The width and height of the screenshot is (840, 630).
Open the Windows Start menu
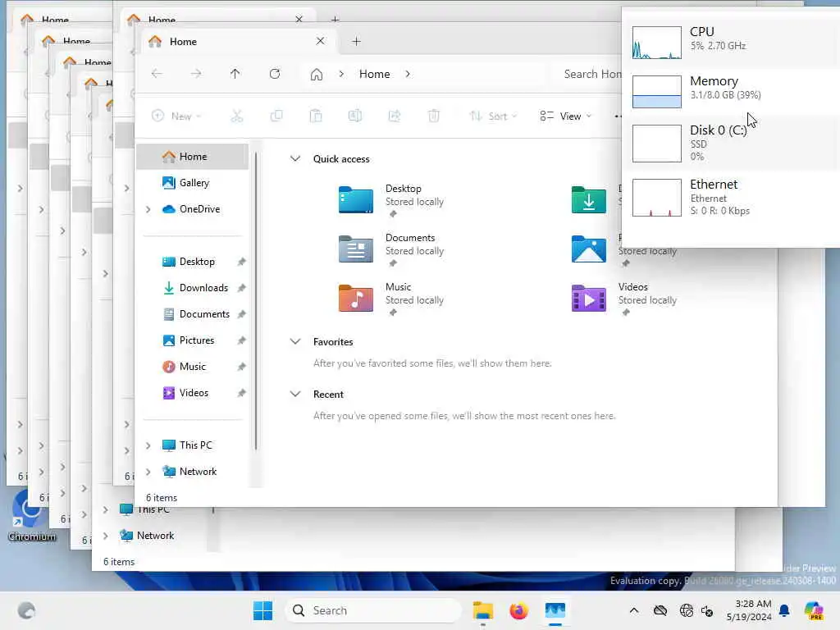[x=262, y=610]
